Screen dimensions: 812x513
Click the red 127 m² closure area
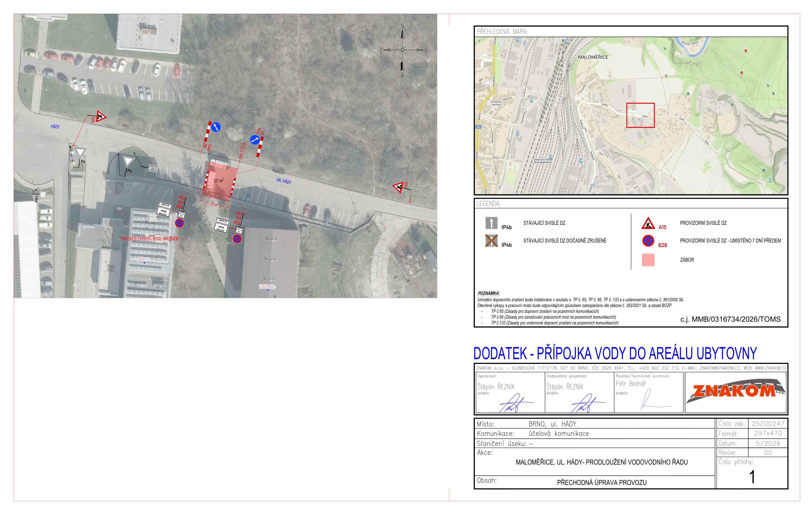219,181
